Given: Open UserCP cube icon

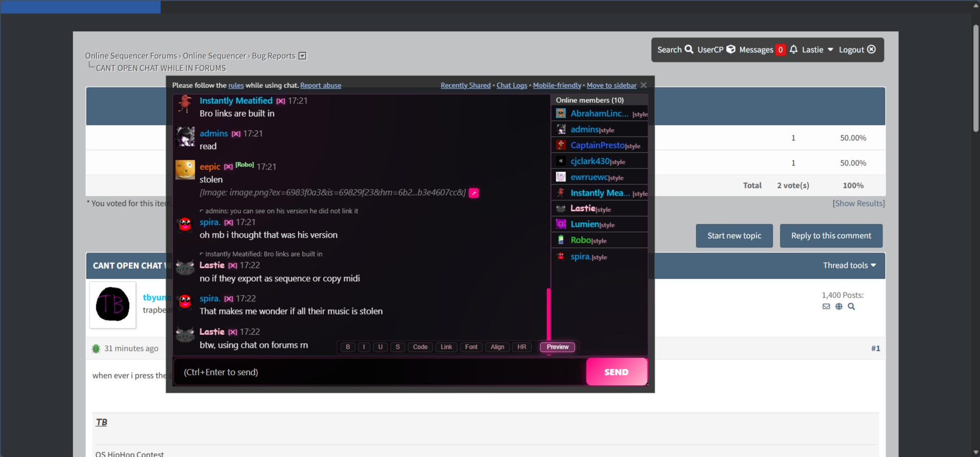Looking at the screenshot, I should [731, 50].
